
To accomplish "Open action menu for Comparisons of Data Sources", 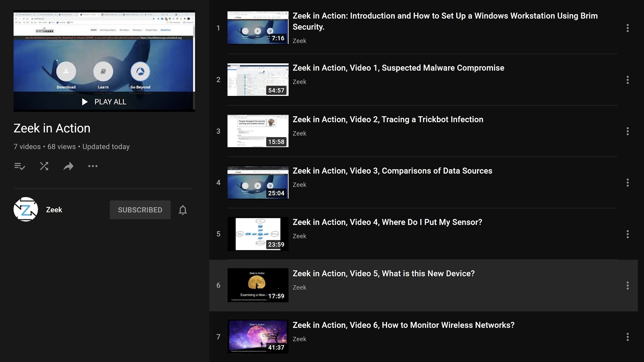I will click(627, 183).
